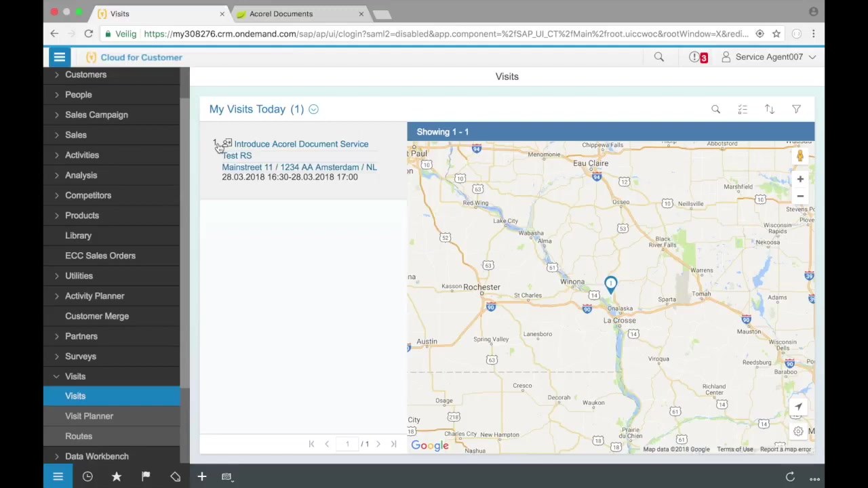
Task: Center map on current location arrow
Action: tap(798, 407)
